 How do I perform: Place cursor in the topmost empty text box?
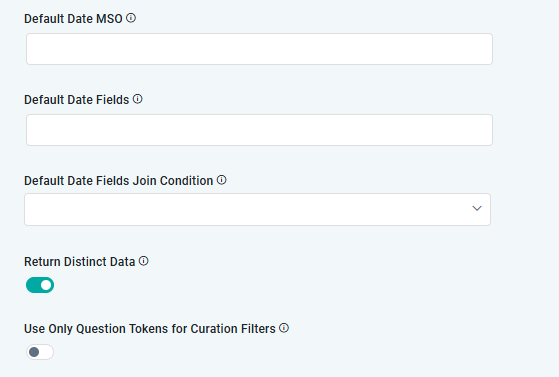pyautogui.click(x=260, y=49)
